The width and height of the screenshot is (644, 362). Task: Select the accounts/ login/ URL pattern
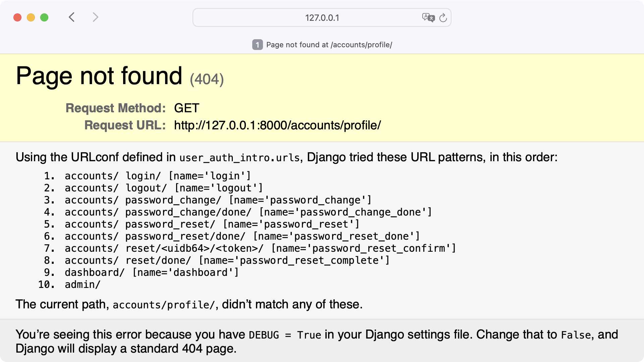[158, 176]
